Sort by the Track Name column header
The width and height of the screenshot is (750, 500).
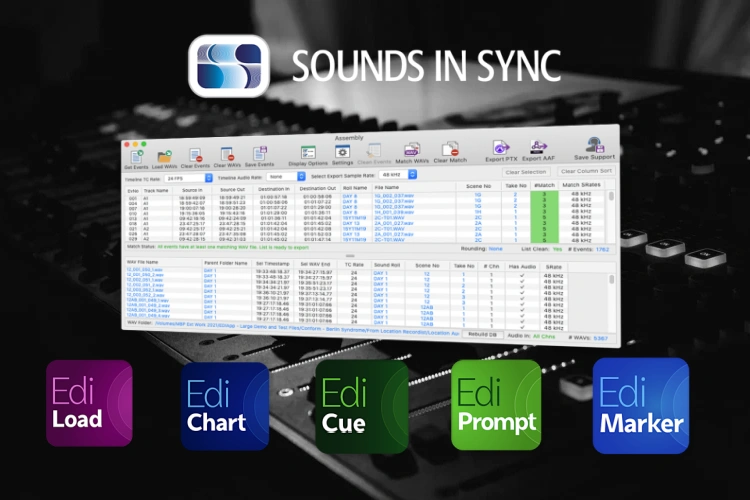156,190
